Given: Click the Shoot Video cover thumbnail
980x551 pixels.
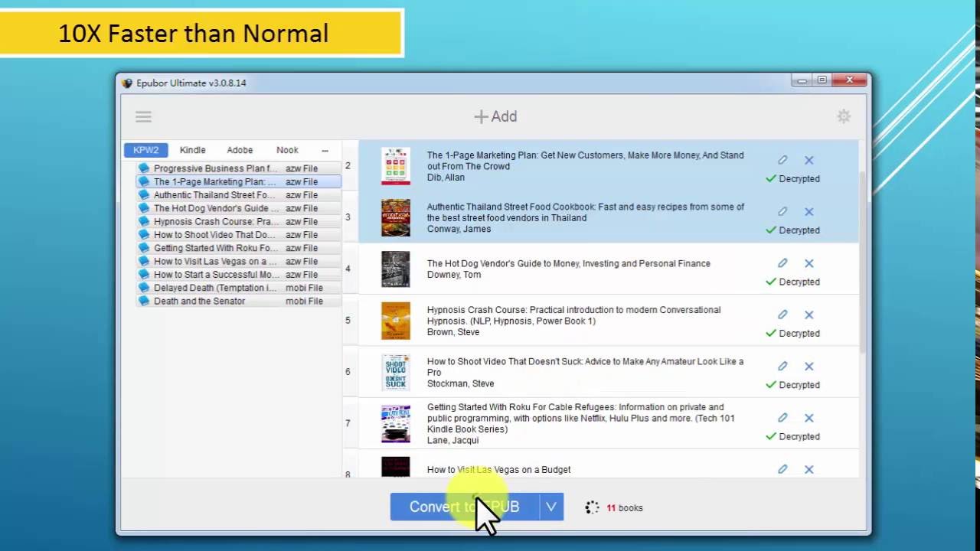Looking at the screenshot, I should [x=396, y=372].
